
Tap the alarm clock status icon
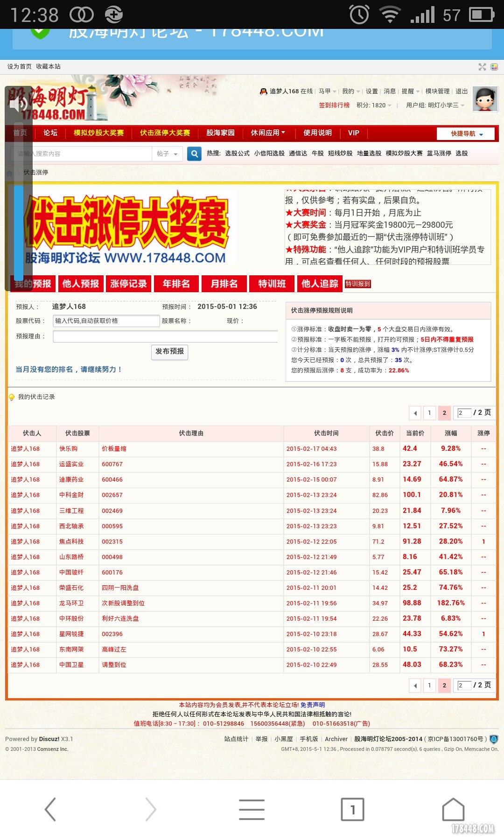(359, 14)
